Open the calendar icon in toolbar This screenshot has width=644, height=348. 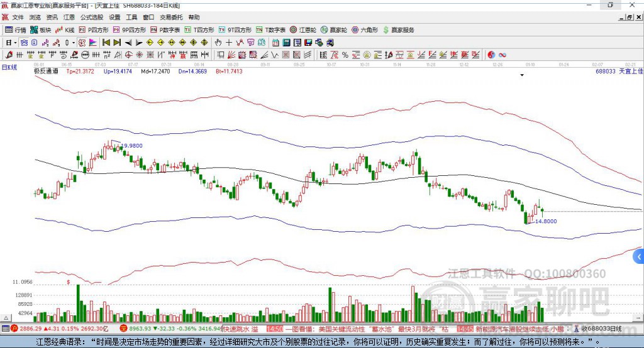275,43
